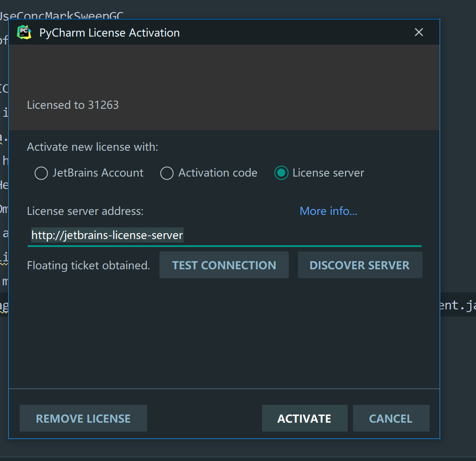This screenshot has width=476, height=461.
Task: Open the More info... link
Action: tap(328, 211)
